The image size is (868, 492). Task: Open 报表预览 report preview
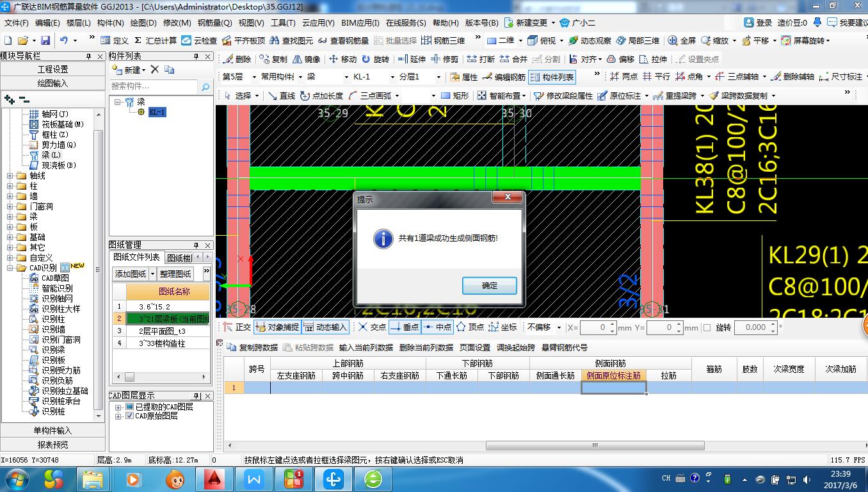tap(52, 445)
